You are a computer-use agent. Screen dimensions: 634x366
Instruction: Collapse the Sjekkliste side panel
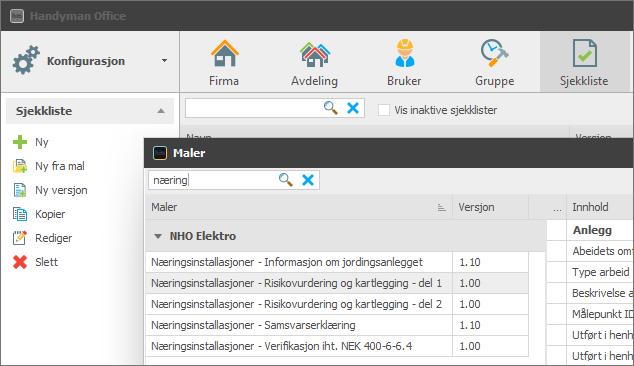coord(161,111)
